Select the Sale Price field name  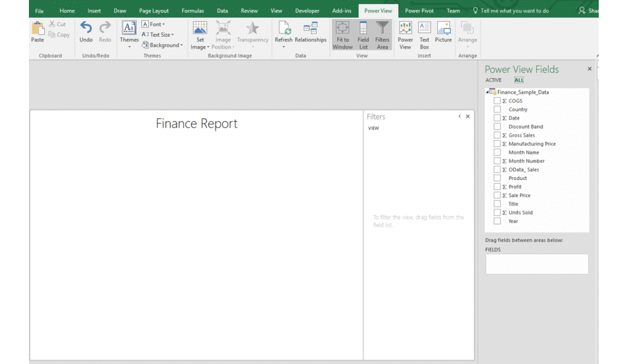coord(519,195)
